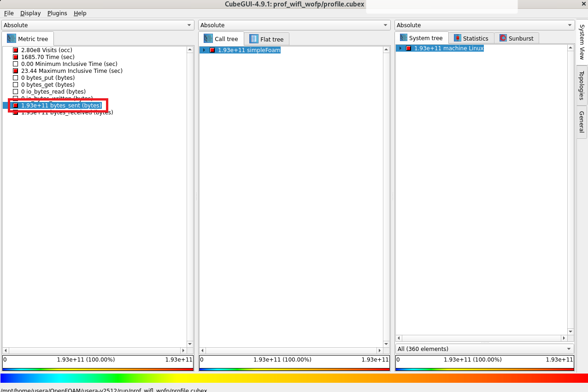
Task: Open the All (360 elements) dropdown
Action: click(x=484, y=349)
